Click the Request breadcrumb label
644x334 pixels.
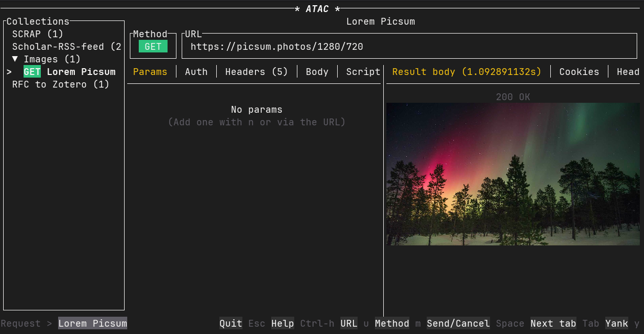(20, 324)
